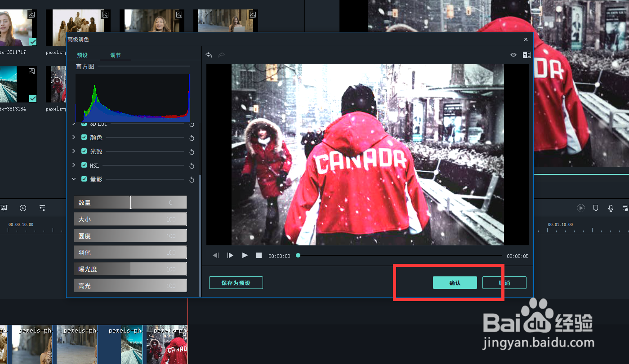The width and height of the screenshot is (629, 364).
Task: Click the 数量 slider
Action: [x=130, y=203]
